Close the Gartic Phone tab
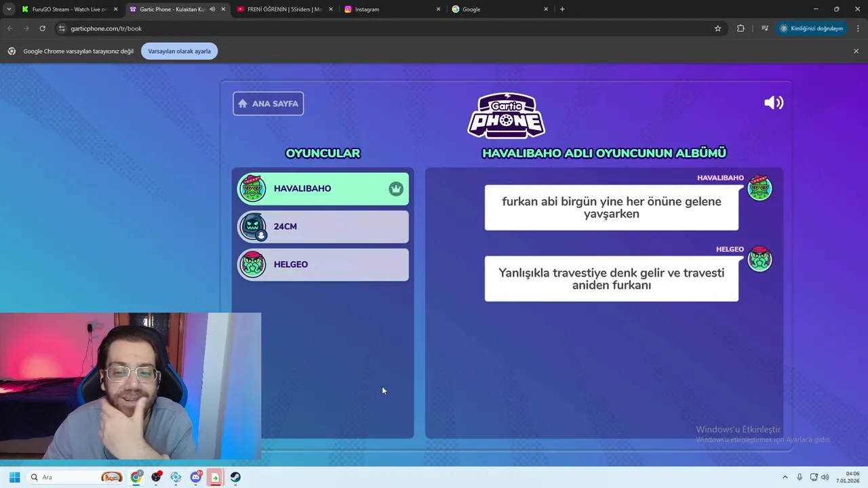The image size is (868, 488). click(223, 9)
